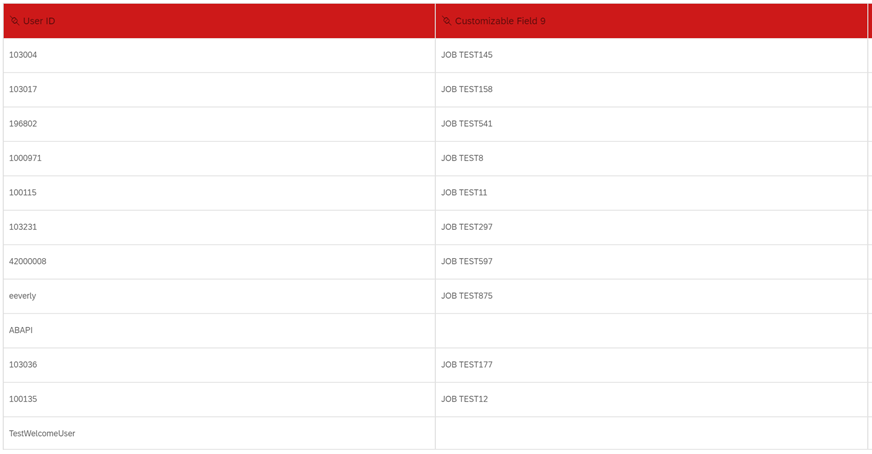Click user ID 42000008 cell
872x454 pixels.
tap(219, 261)
